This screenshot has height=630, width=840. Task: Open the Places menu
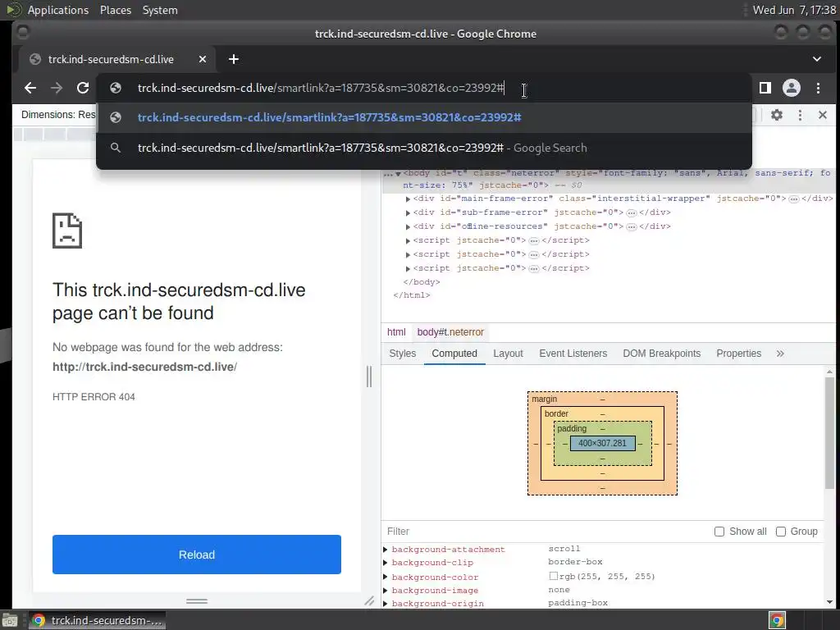[x=115, y=10]
